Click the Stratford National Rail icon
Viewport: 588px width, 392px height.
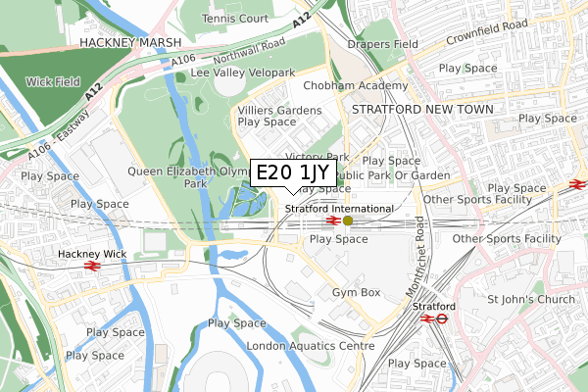[x=427, y=318]
